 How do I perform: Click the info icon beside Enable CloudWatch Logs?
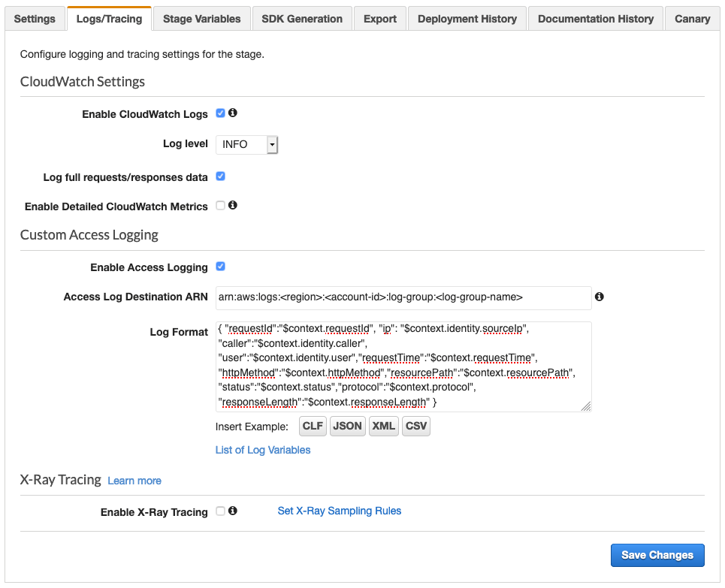233,113
